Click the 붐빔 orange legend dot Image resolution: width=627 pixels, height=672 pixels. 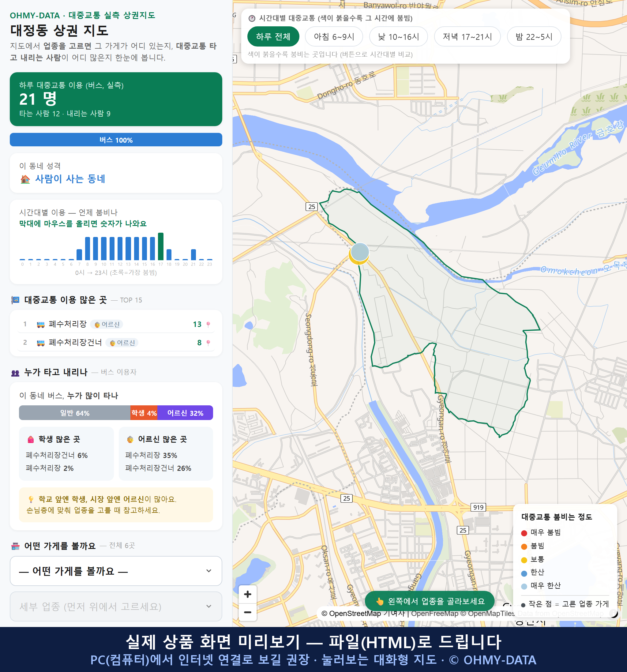pyautogui.click(x=524, y=546)
